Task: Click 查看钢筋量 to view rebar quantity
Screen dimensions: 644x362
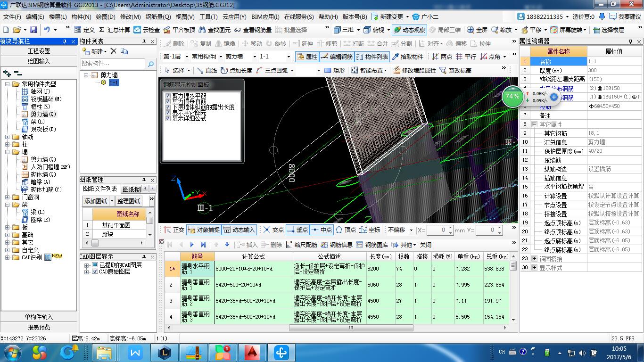Action: click(253, 30)
